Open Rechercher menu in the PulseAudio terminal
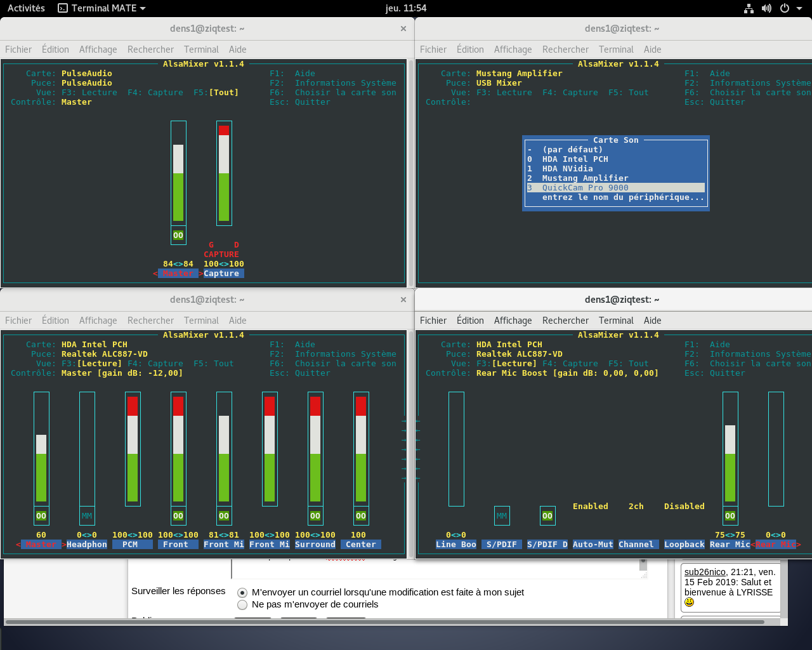The height and width of the screenshot is (650, 812). [x=150, y=50]
